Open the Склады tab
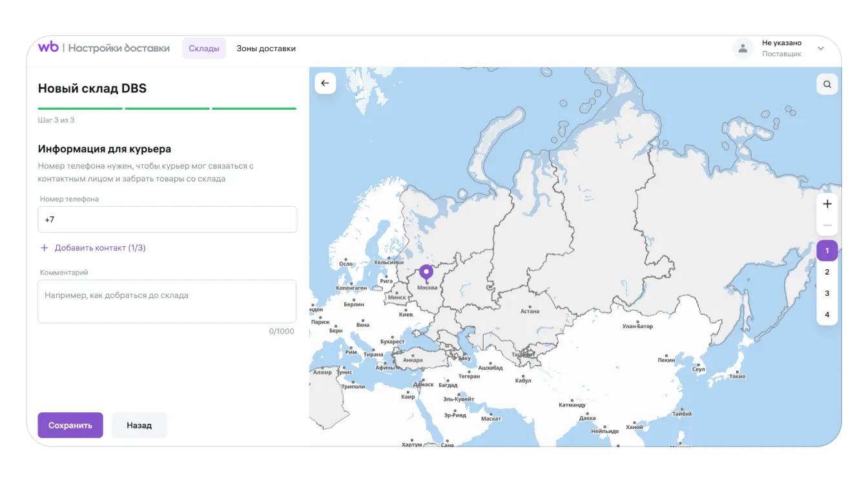The width and height of the screenshot is (868, 482). coord(204,48)
